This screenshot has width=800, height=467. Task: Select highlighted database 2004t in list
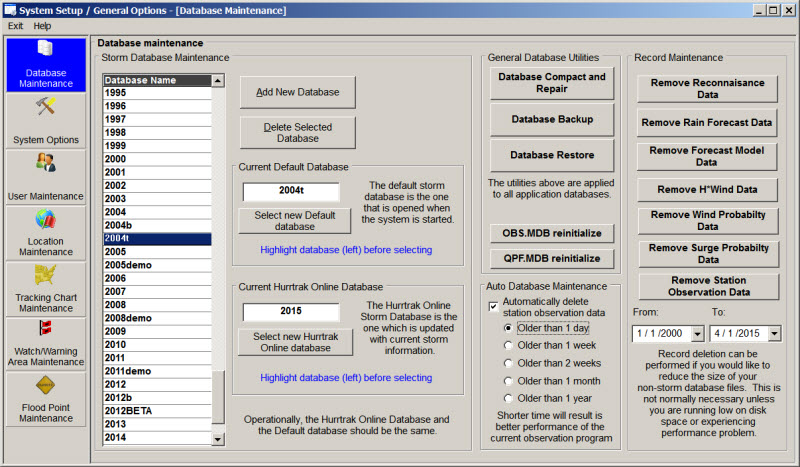pos(157,239)
